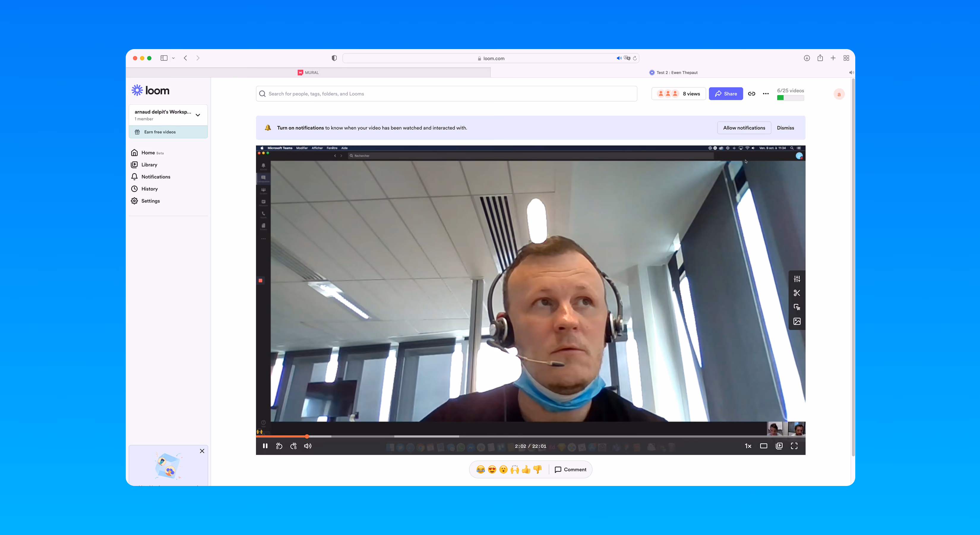Open Safari sidebar options chevron

click(x=173, y=58)
